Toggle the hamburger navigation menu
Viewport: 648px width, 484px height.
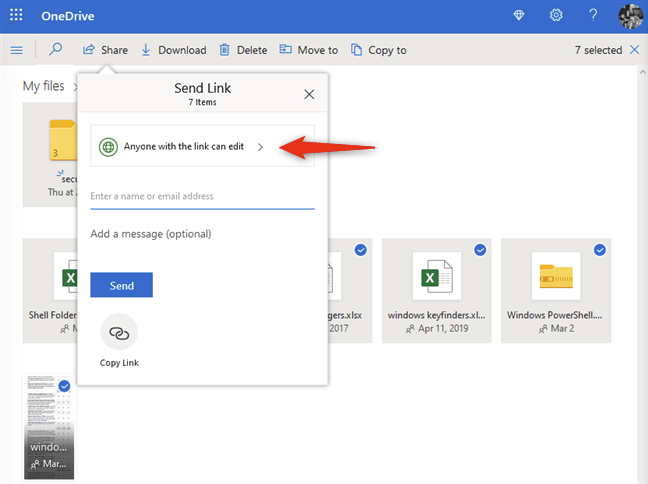[17, 50]
